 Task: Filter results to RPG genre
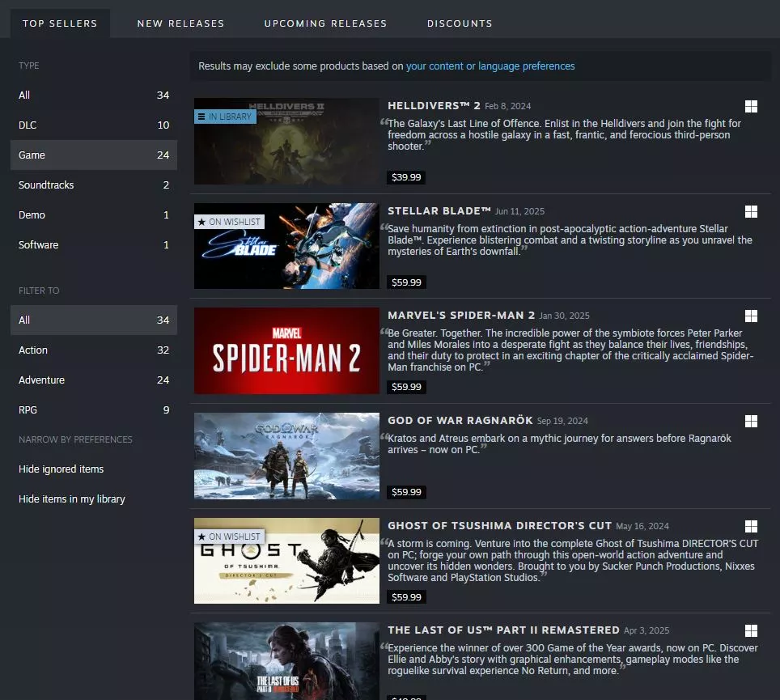pos(94,409)
